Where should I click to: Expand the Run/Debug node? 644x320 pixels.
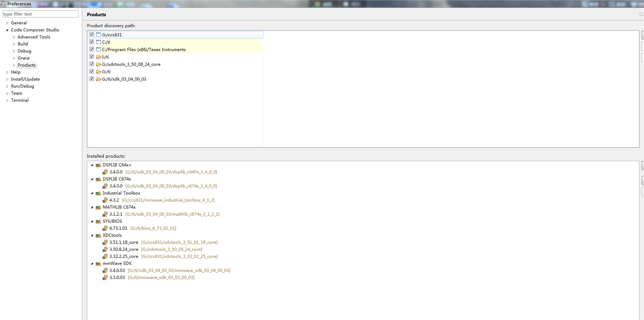[7, 86]
